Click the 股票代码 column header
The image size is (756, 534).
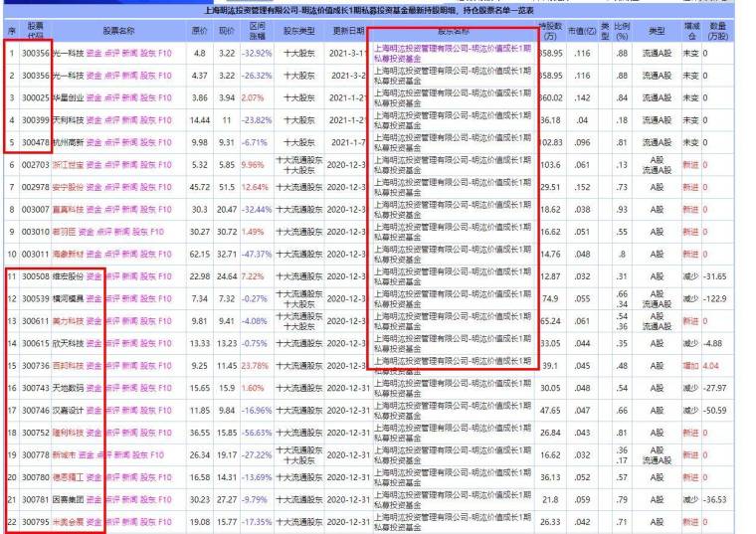pyautogui.click(x=35, y=31)
